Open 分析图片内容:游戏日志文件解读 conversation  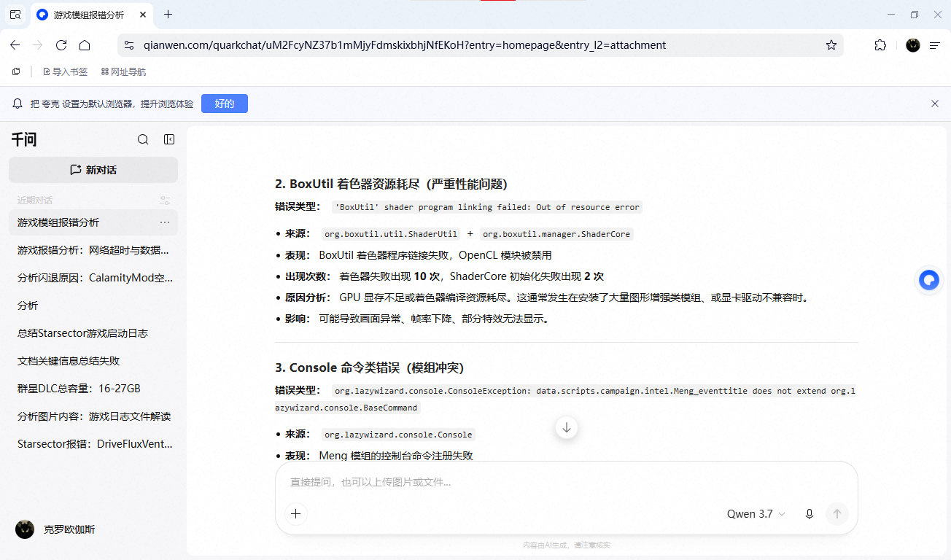pyautogui.click(x=93, y=416)
